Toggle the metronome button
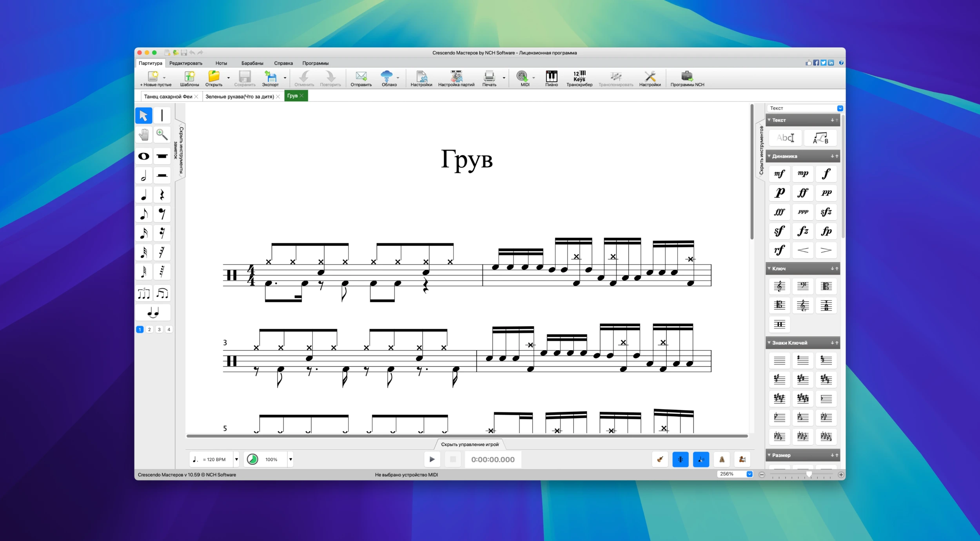 pyautogui.click(x=722, y=459)
